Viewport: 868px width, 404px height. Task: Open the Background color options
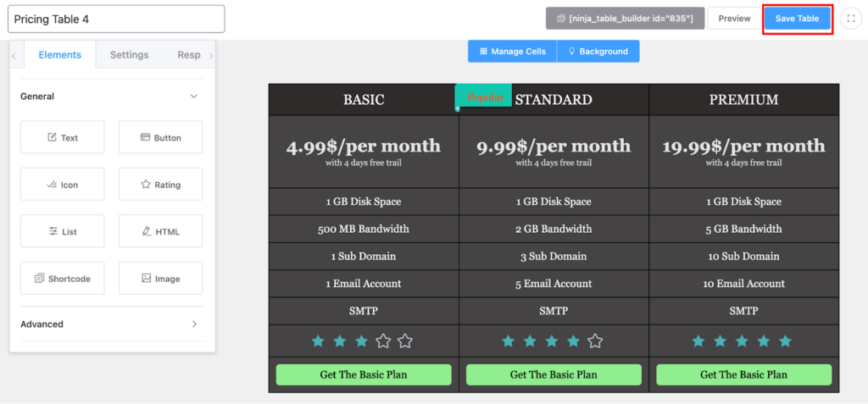tap(598, 51)
